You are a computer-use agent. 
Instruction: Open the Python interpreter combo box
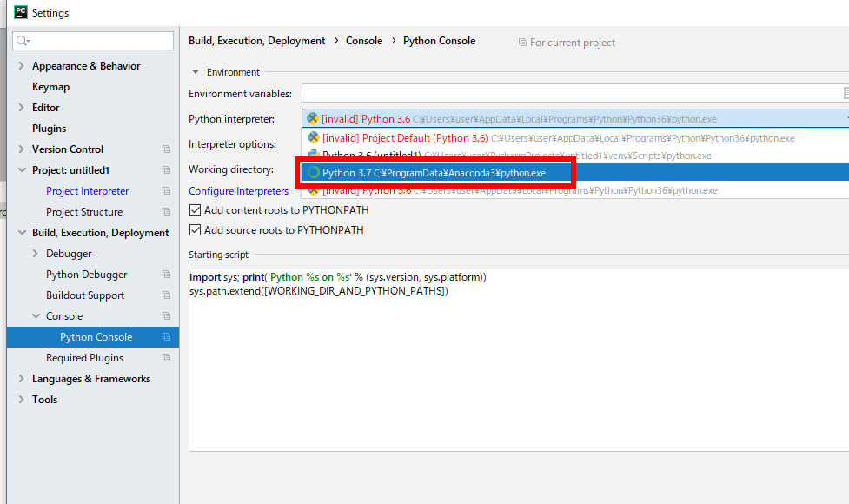coord(575,118)
